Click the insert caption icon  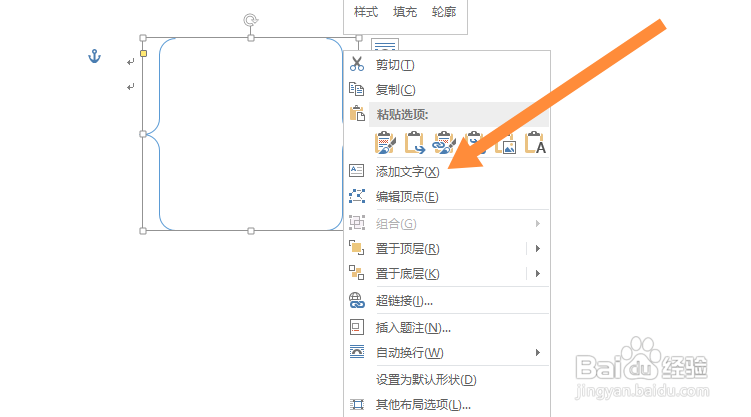(x=357, y=327)
